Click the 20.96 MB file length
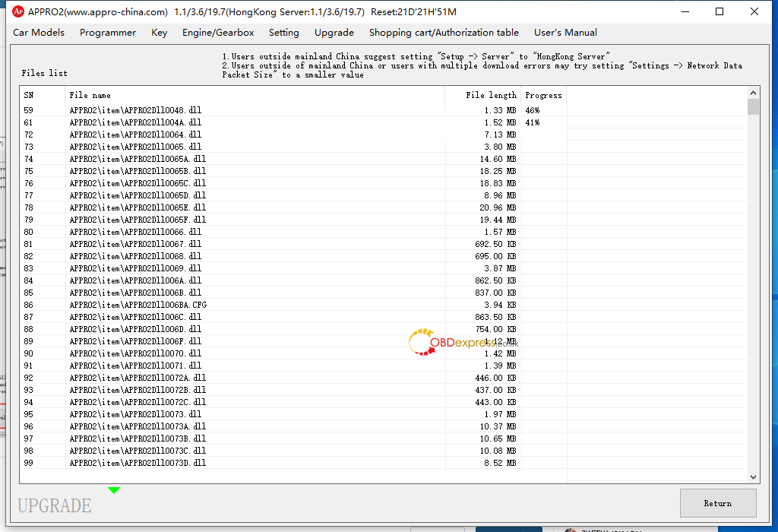 (498, 207)
